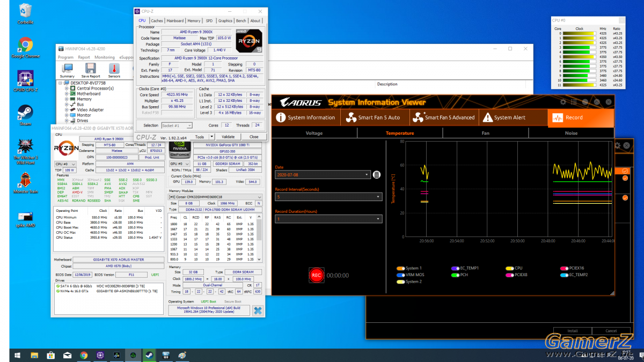Open the Corsair memory module dropdown
Image resolution: width=644 pixels, height=362 pixels.
(x=215, y=197)
